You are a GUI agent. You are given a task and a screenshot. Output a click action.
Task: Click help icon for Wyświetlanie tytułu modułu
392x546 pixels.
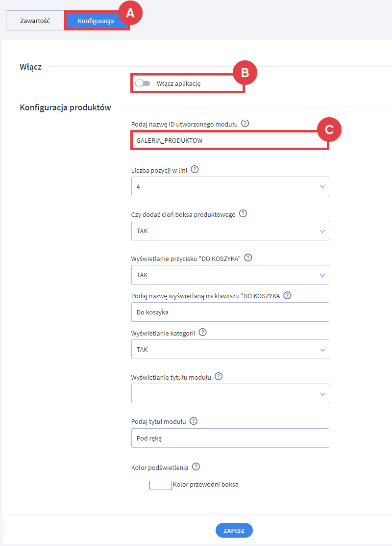tap(219, 377)
